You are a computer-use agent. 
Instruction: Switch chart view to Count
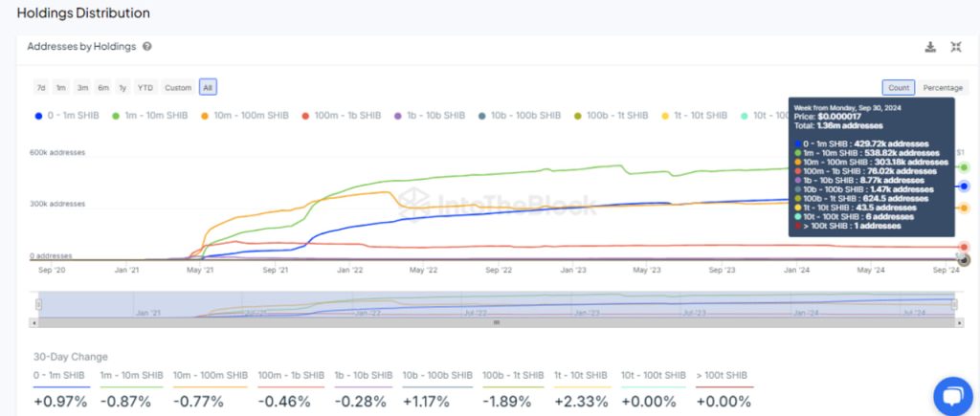898,88
